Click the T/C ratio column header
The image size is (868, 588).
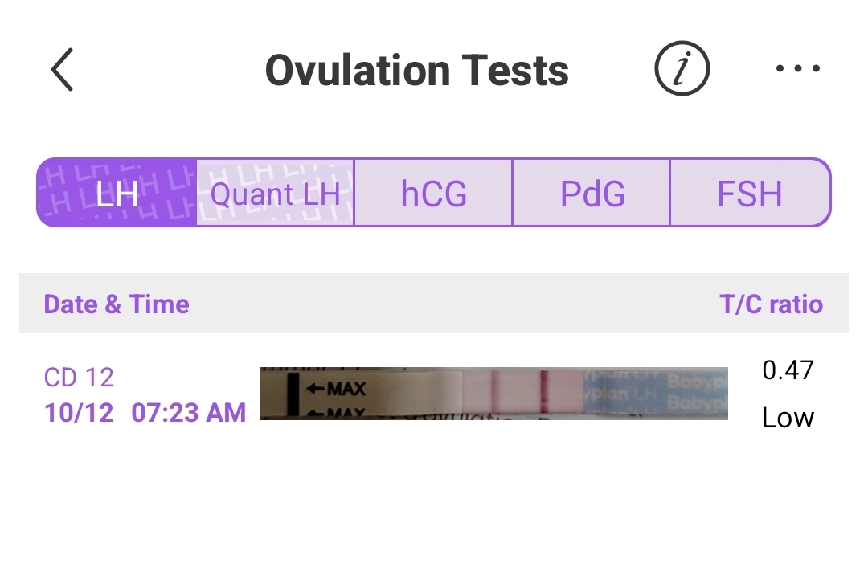coord(771,304)
